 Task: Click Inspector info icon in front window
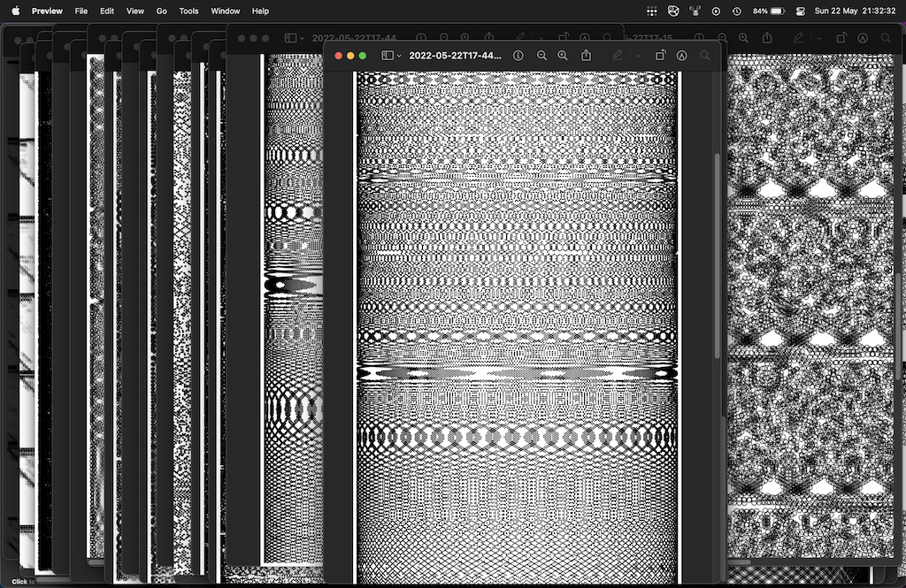click(x=518, y=55)
